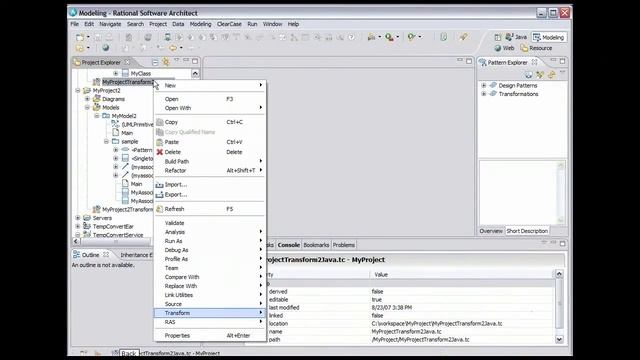Maximize the editor area
Screen dimensions: 640x360
click(469, 61)
